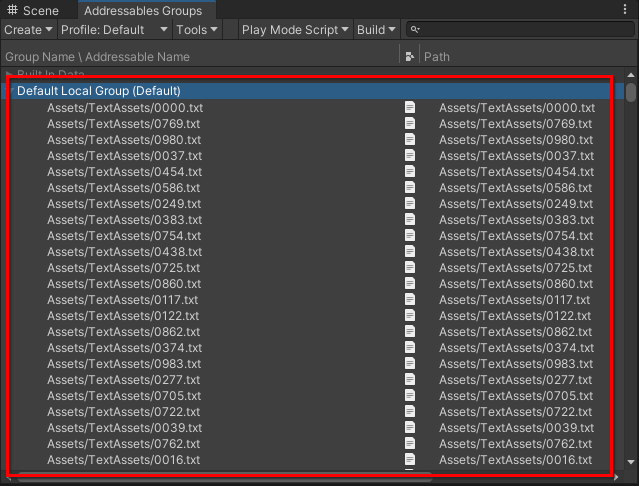Click the horizontal scrollbar right arrow

616,477
